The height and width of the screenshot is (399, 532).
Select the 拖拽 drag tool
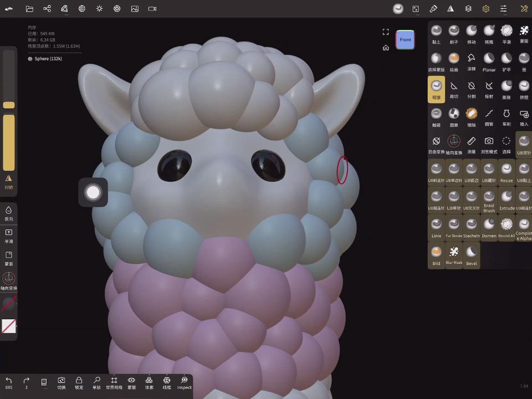tap(489, 34)
